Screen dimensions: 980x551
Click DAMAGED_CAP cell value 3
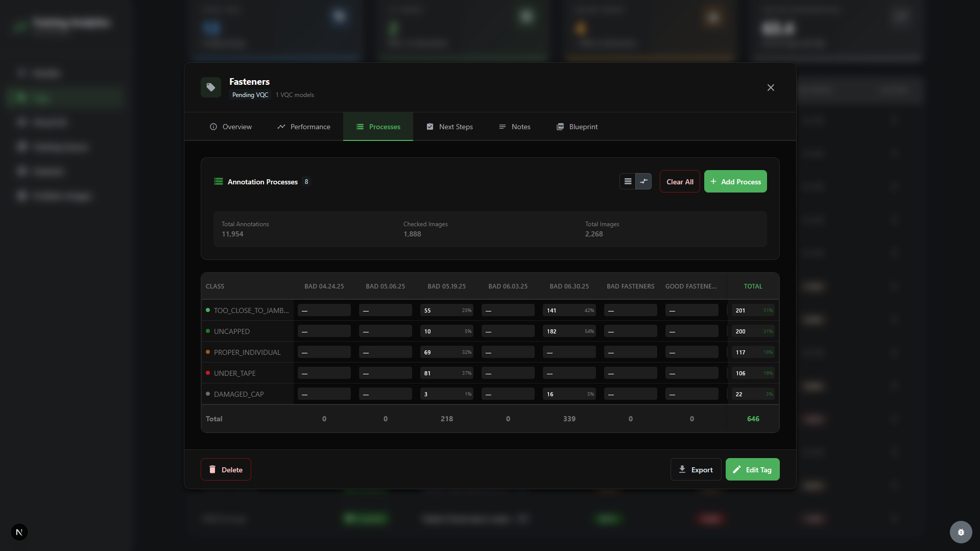point(447,394)
